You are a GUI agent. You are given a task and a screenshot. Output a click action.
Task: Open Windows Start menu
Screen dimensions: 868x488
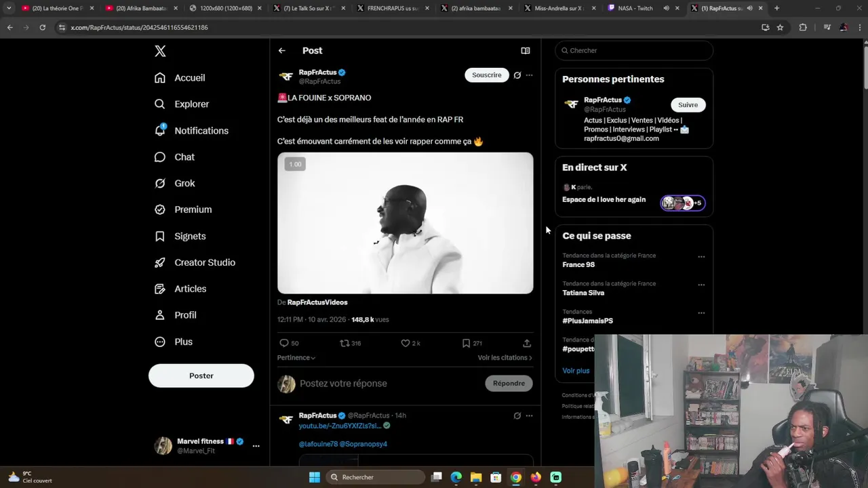(x=315, y=477)
